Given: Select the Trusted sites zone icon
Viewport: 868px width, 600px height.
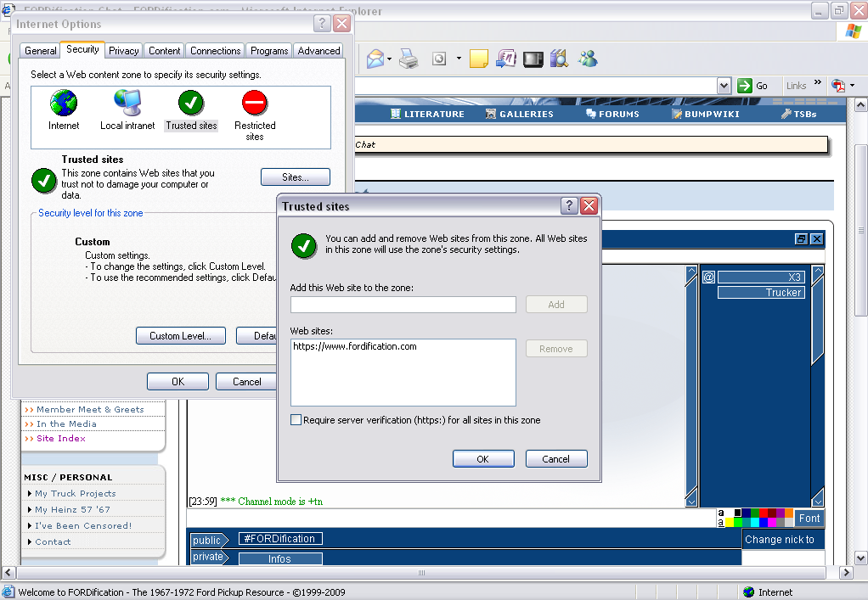Looking at the screenshot, I should (191, 103).
